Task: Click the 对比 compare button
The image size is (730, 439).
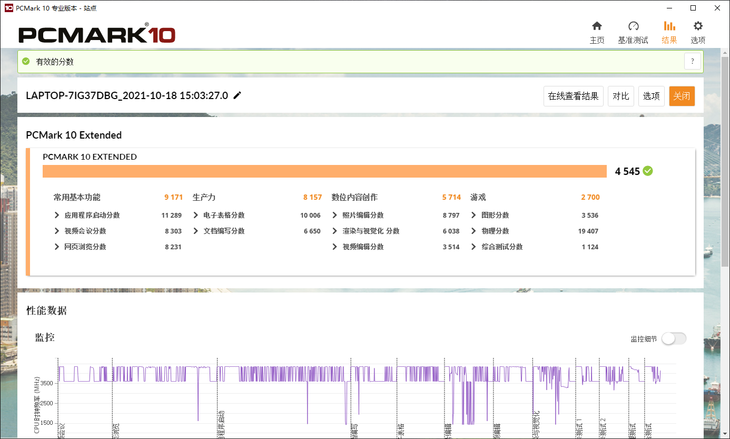Action: [x=621, y=96]
